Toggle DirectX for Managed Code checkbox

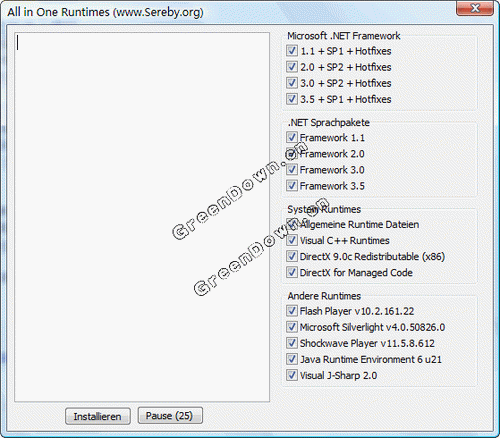(292, 272)
